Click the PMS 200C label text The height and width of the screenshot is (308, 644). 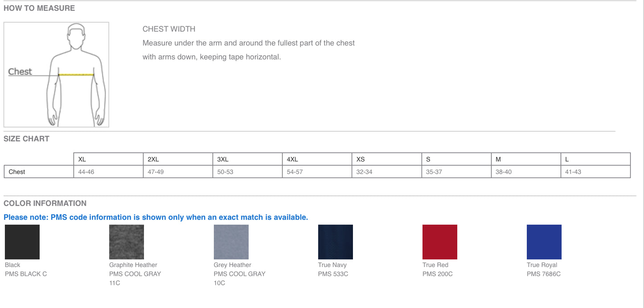pyautogui.click(x=437, y=274)
